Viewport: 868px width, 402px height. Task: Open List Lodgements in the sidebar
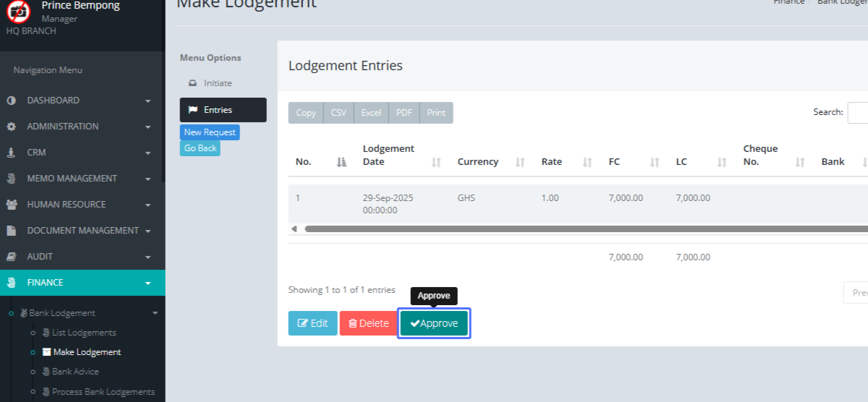84,333
